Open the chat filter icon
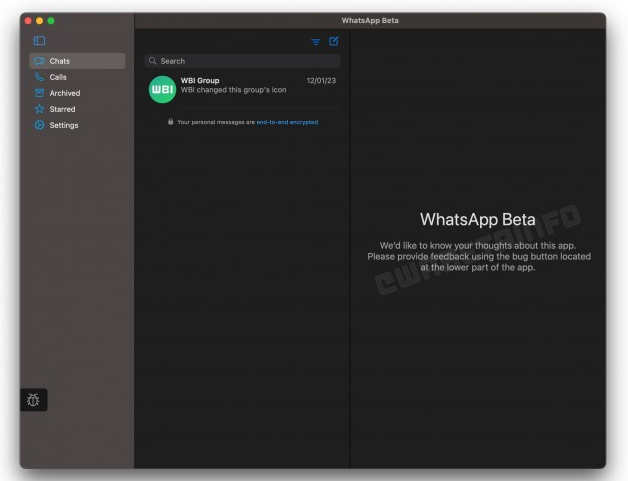The image size is (628, 481). [x=316, y=42]
